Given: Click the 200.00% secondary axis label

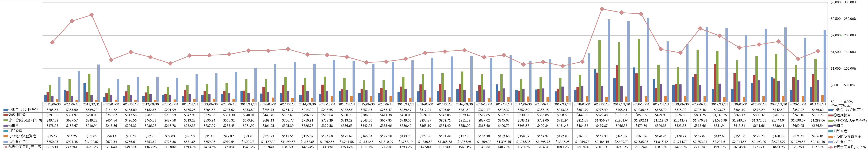Looking at the screenshot, I should pos(850,35).
